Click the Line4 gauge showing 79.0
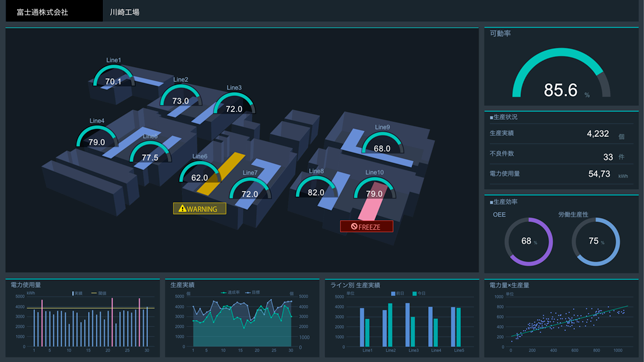The width and height of the screenshot is (644, 362). [x=97, y=136]
